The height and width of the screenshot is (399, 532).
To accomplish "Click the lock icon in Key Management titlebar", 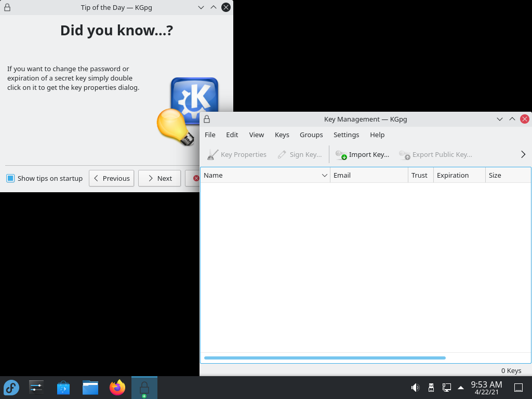I will (x=207, y=119).
